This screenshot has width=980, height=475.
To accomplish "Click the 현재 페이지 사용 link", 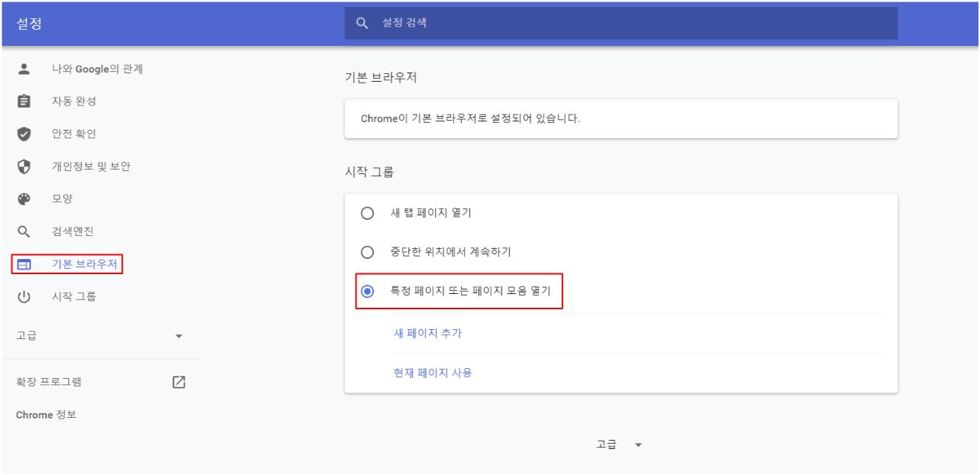I will [x=432, y=373].
